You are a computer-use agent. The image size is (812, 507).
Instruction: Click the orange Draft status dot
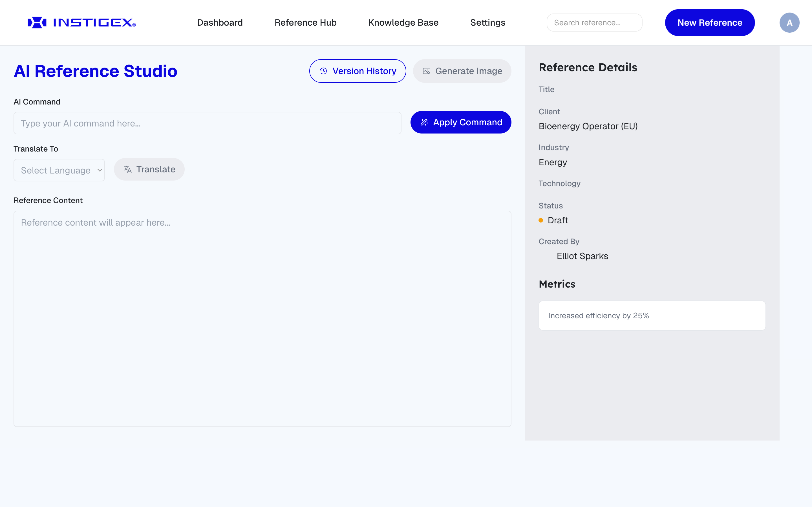pos(540,220)
